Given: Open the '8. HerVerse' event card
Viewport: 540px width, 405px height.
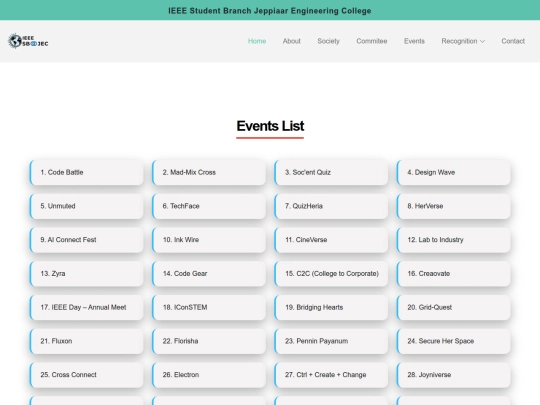Looking at the screenshot, I should coord(453,206).
